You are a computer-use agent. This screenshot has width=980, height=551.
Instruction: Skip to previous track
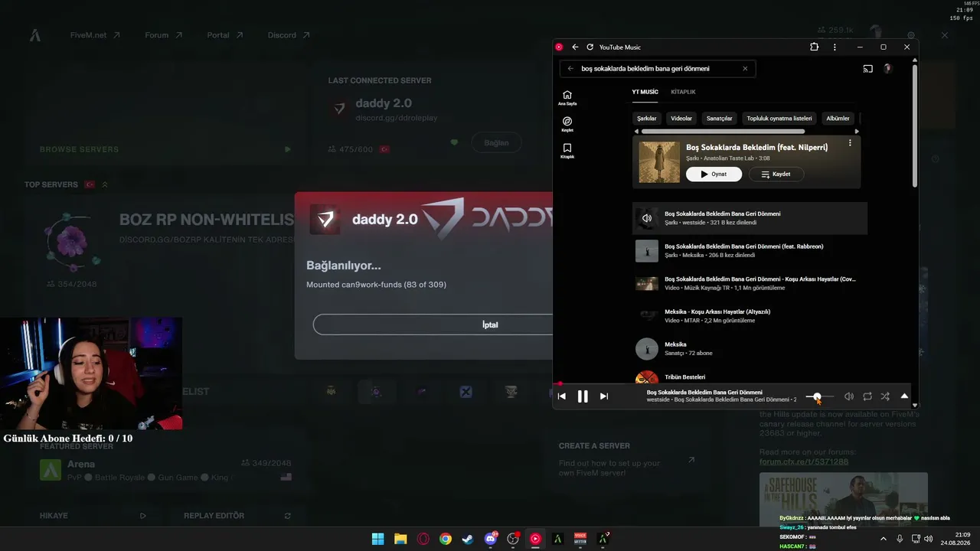[562, 396]
